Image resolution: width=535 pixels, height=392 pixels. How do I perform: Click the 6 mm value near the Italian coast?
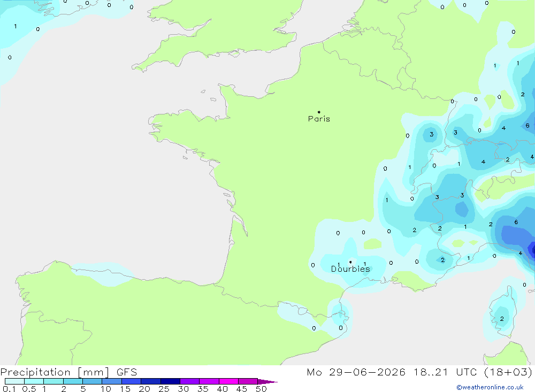[516, 222]
